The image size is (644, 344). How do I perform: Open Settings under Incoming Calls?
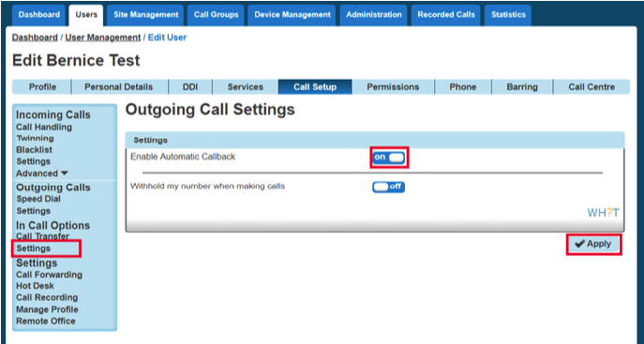(x=33, y=161)
